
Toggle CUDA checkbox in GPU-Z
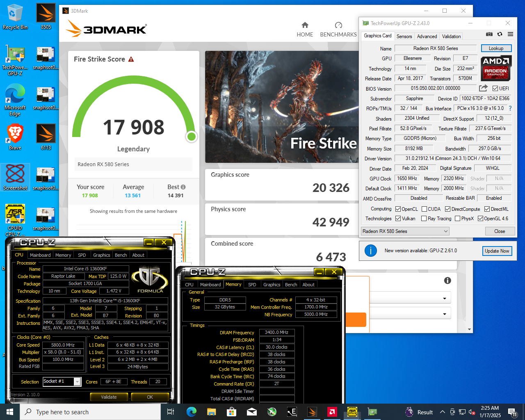(424, 209)
